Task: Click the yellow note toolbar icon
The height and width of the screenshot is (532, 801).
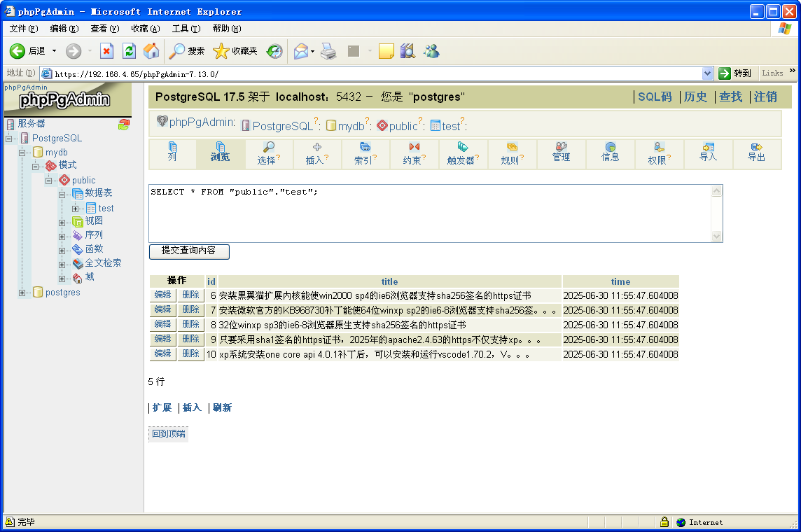Action: pos(386,51)
